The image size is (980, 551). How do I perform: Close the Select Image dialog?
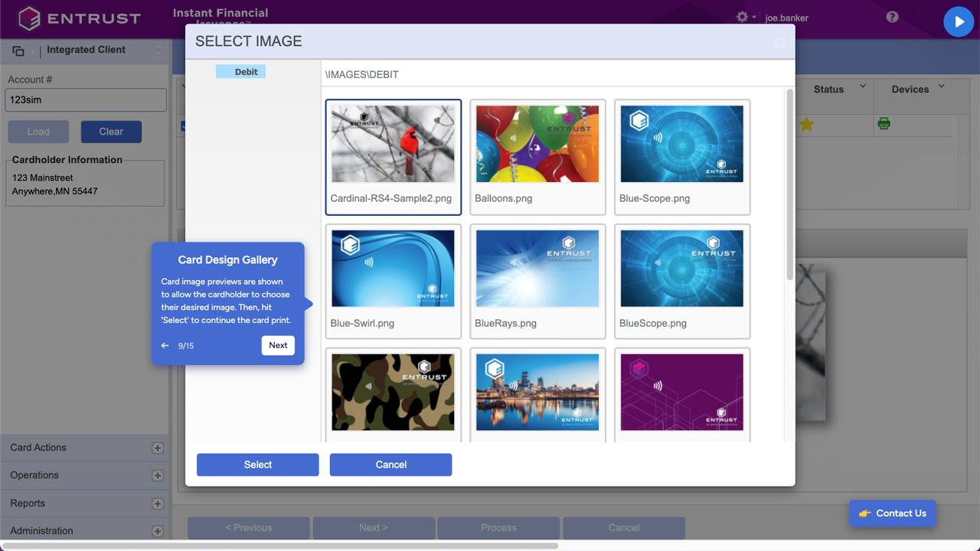tap(779, 43)
